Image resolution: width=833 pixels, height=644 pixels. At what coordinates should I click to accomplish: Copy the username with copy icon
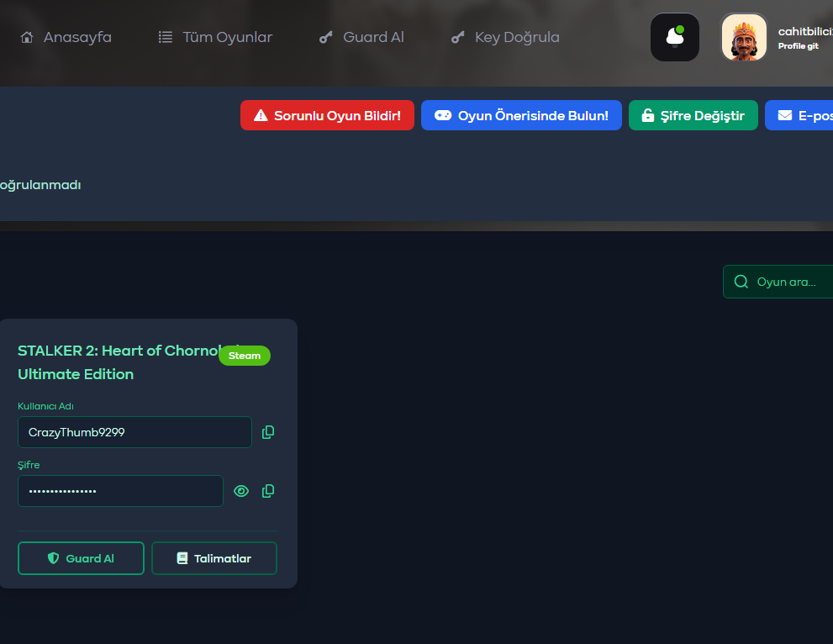point(268,432)
